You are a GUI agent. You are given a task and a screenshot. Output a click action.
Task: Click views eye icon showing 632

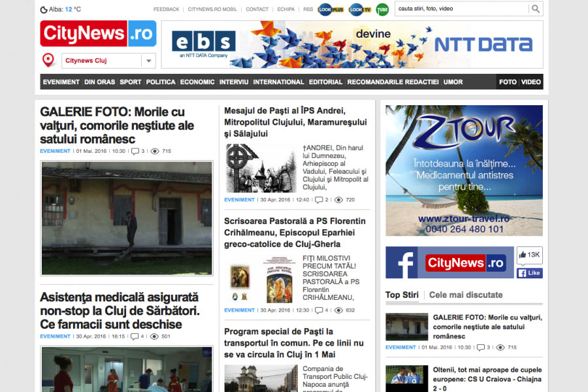tap(338, 310)
